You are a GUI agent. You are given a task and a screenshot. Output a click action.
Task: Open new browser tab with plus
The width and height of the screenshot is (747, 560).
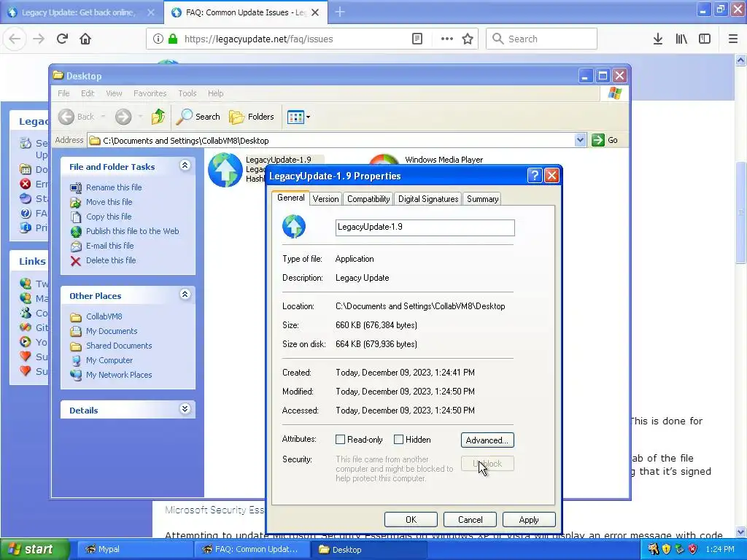pyautogui.click(x=340, y=12)
